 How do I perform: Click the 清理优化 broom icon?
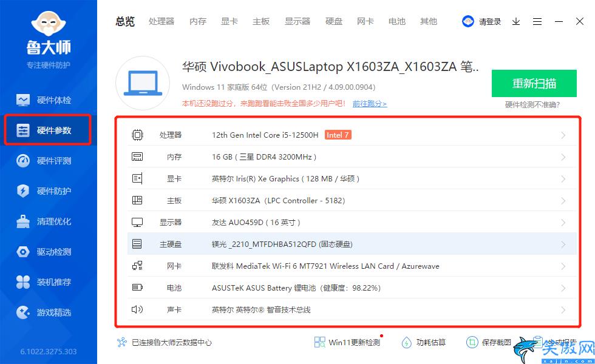click(x=23, y=221)
